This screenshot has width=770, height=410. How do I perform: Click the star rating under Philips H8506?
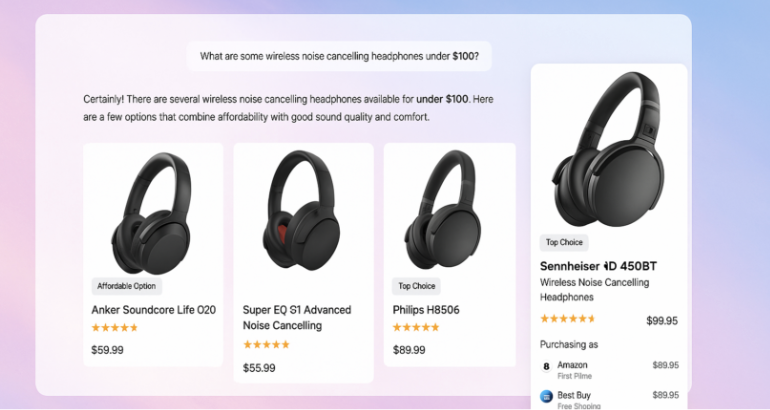point(416,328)
